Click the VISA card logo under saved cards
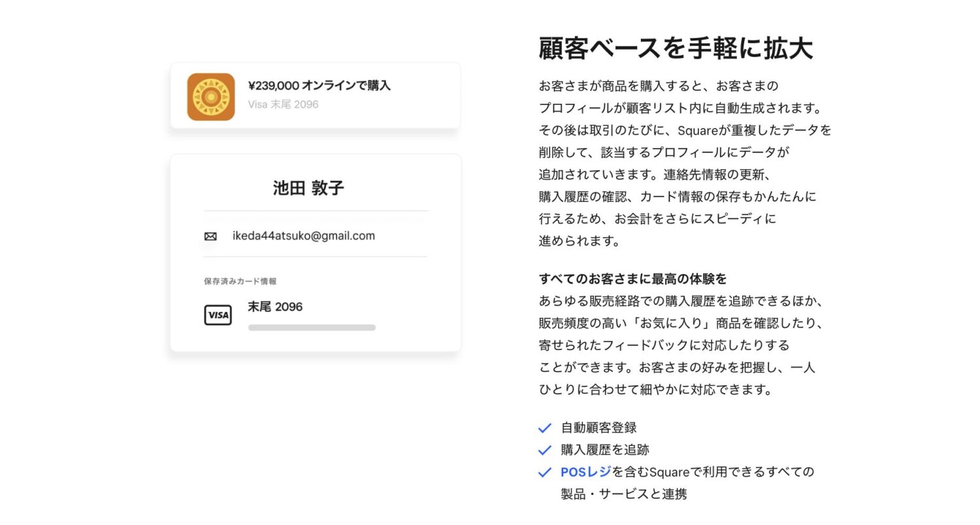This screenshot has height=525, width=980. tap(218, 315)
